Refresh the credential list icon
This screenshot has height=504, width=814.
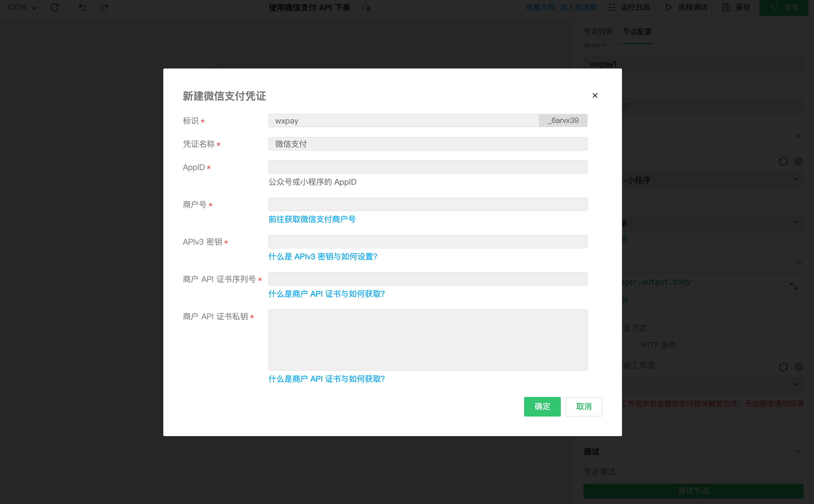[783, 162]
